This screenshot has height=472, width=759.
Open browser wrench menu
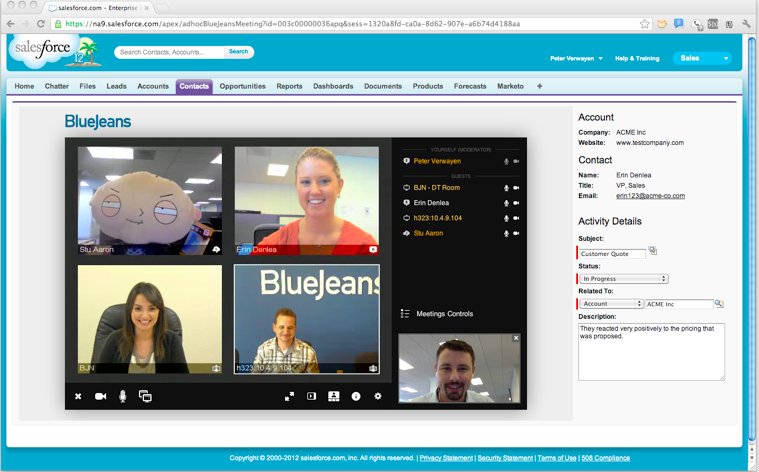pyautogui.click(x=746, y=24)
